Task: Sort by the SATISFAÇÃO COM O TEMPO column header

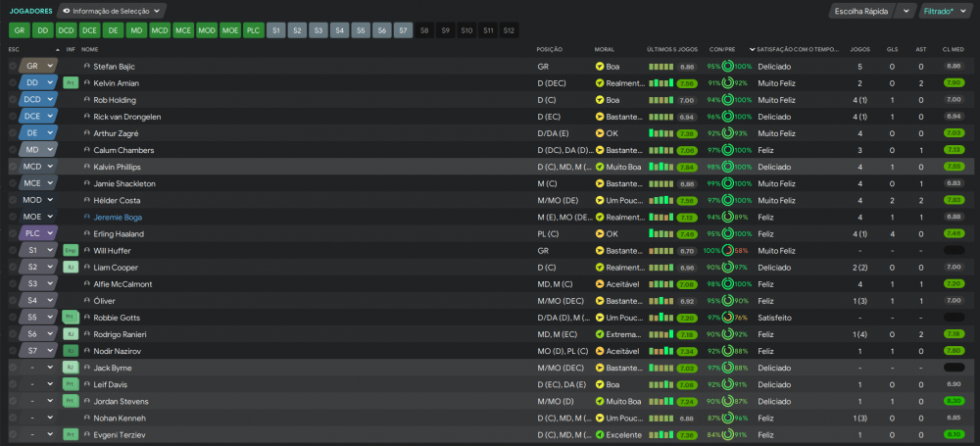Action: tap(798, 49)
